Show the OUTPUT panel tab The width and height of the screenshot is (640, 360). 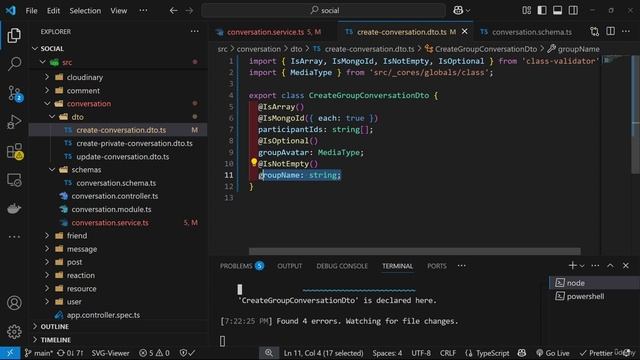(290, 266)
